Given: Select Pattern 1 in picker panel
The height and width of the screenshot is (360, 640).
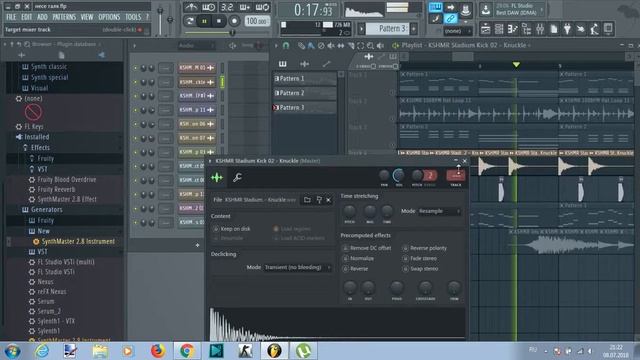Looking at the screenshot, I should click(x=304, y=78).
